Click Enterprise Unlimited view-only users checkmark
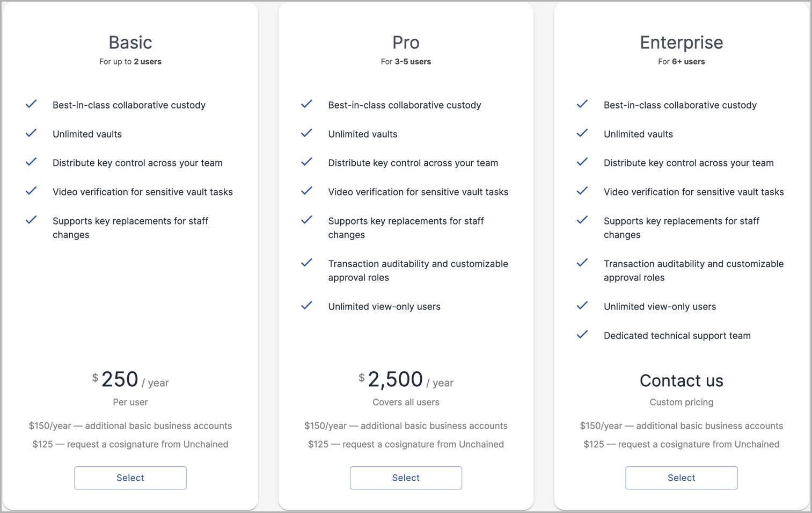Image resolution: width=812 pixels, height=513 pixels. point(582,306)
